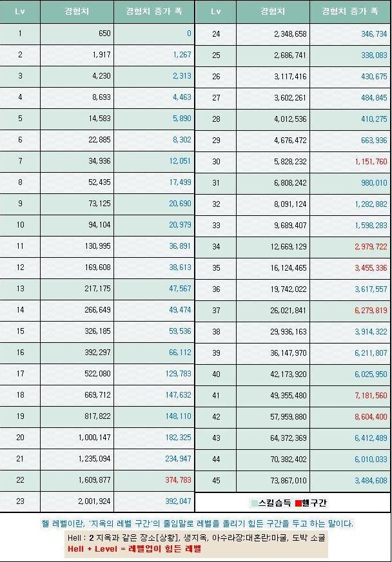Image resolution: width=392 pixels, height=562 pixels.
Task: Click the left table's 경험치 증가 폭 header
Action: coord(154,12)
